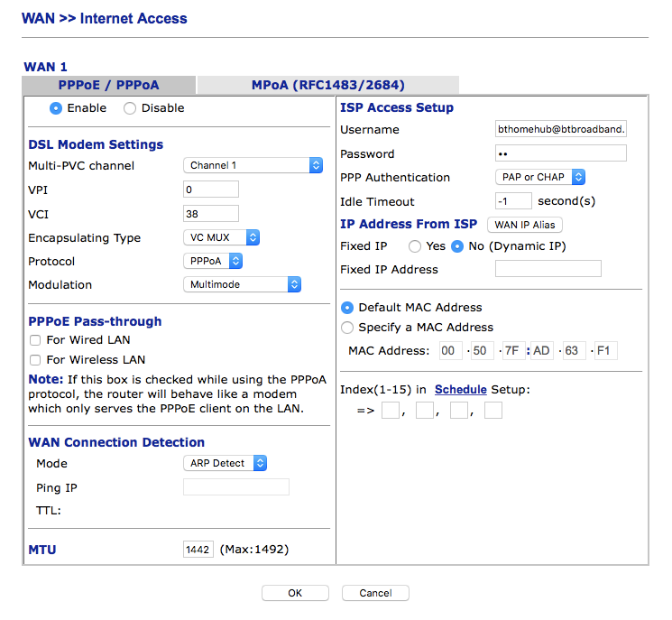The width and height of the screenshot is (672, 620).
Task: Select No (Dynamic IP) radio button
Action: point(457,246)
